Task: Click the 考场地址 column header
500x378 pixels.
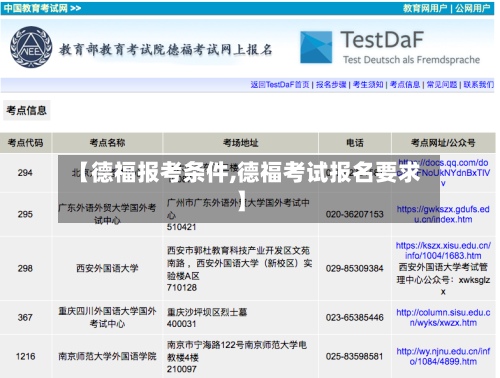Action: (241, 143)
